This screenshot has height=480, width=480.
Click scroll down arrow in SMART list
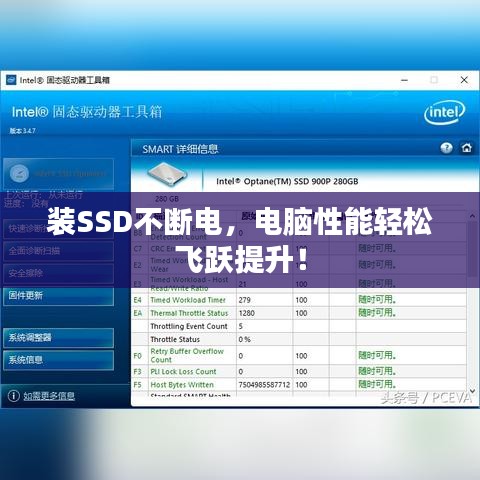point(472,391)
